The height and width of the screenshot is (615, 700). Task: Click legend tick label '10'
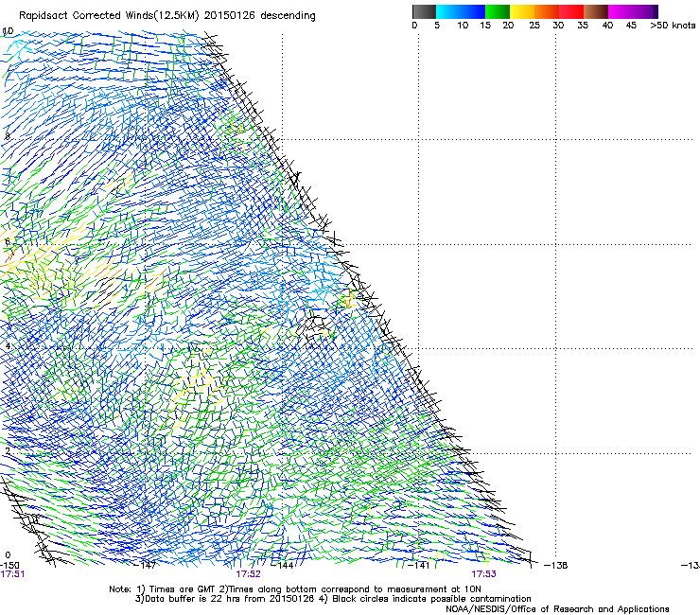pos(463,26)
